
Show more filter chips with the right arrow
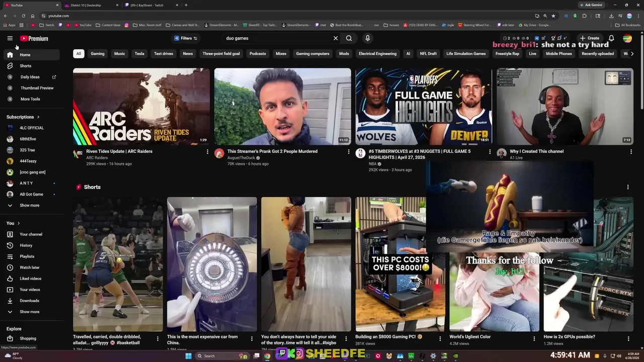632,54
